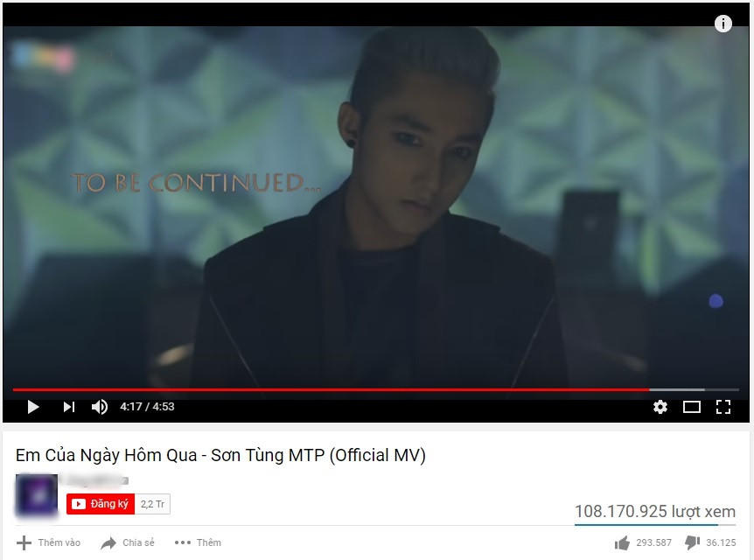Subscribe with the Đăng ký button
This screenshot has width=754, height=560.
[101, 504]
